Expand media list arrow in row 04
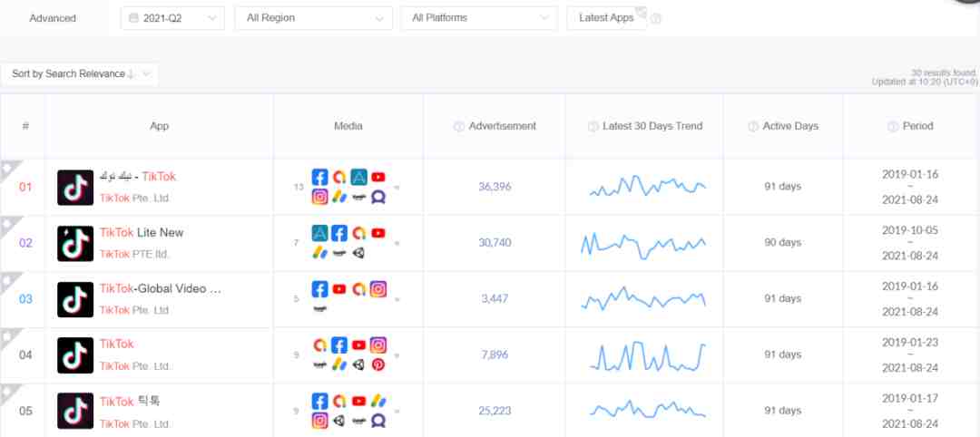The image size is (980, 437). click(397, 355)
